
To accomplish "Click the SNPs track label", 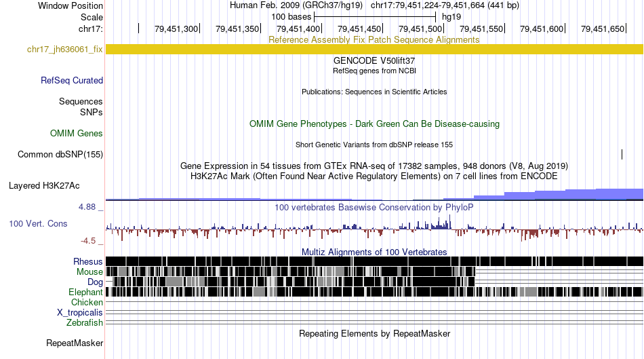I will coord(92,112).
